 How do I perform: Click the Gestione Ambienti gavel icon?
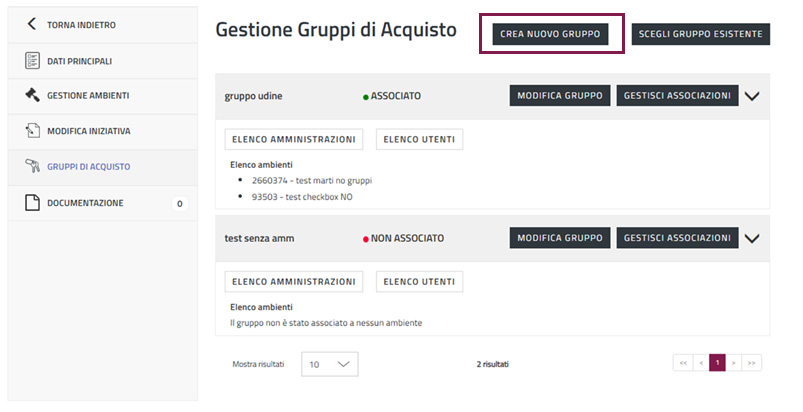[31, 96]
